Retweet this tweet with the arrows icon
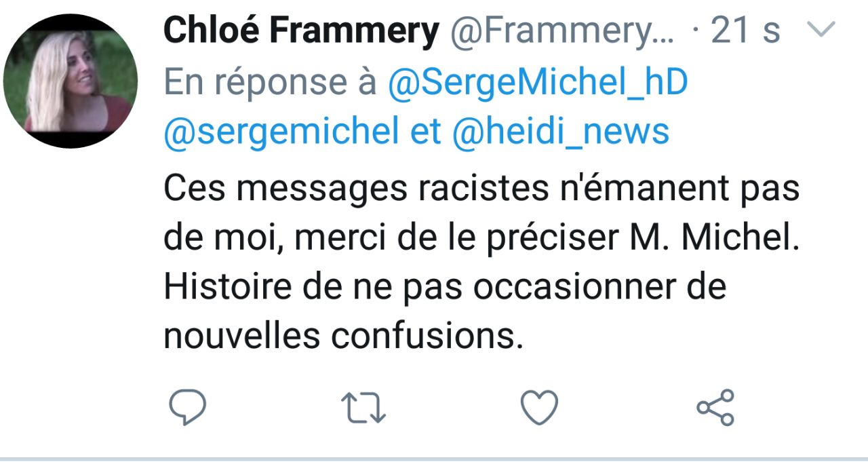The image size is (868, 462). [363, 408]
